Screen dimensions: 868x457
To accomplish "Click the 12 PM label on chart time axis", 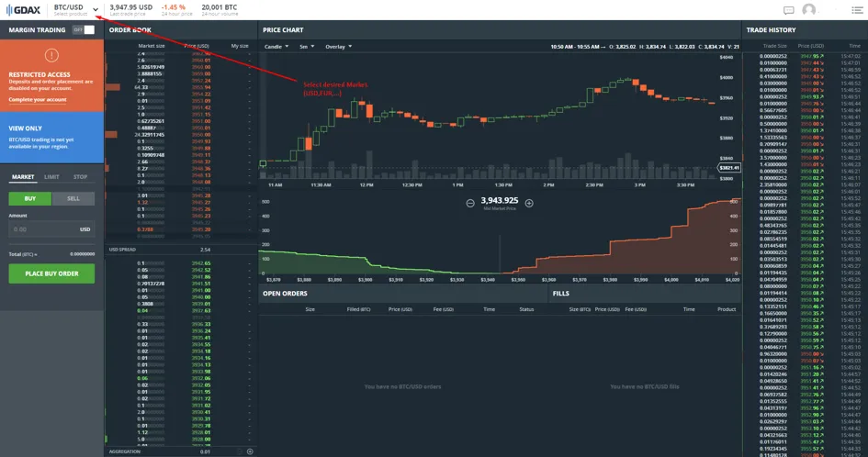I will (x=366, y=184).
